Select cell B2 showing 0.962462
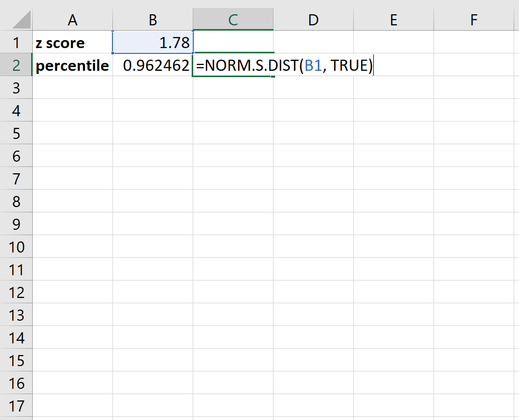Viewport: 519px width, 420px height. click(152, 65)
